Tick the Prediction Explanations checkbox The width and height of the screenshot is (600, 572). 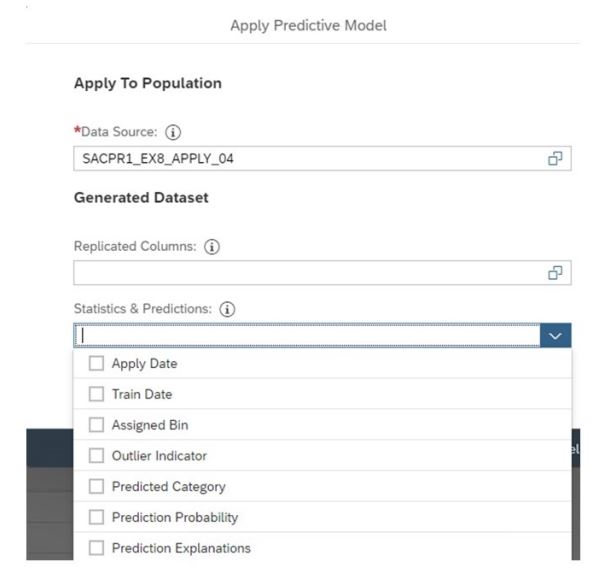pyautogui.click(x=96, y=548)
